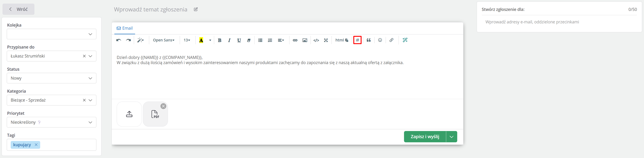The image size is (644, 158).
Task: Switch to the Email tab
Action: pyautogui.click(x=125, y=28)
